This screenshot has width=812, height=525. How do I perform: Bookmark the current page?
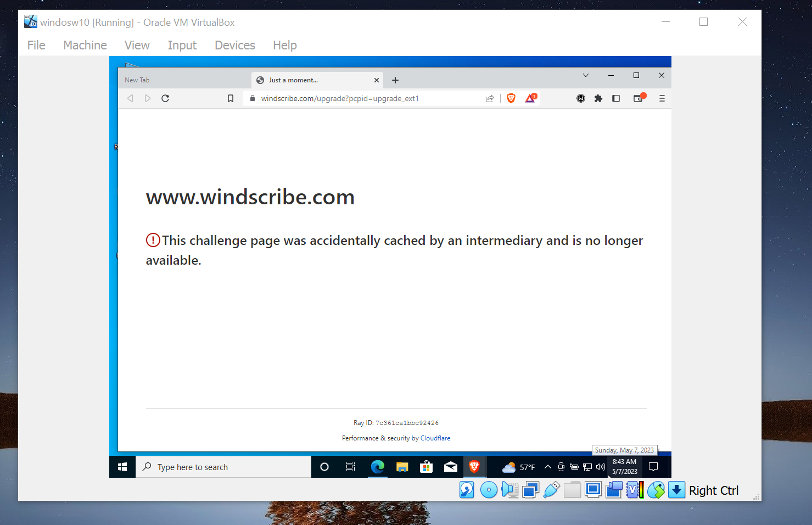(x=231, y=98)
